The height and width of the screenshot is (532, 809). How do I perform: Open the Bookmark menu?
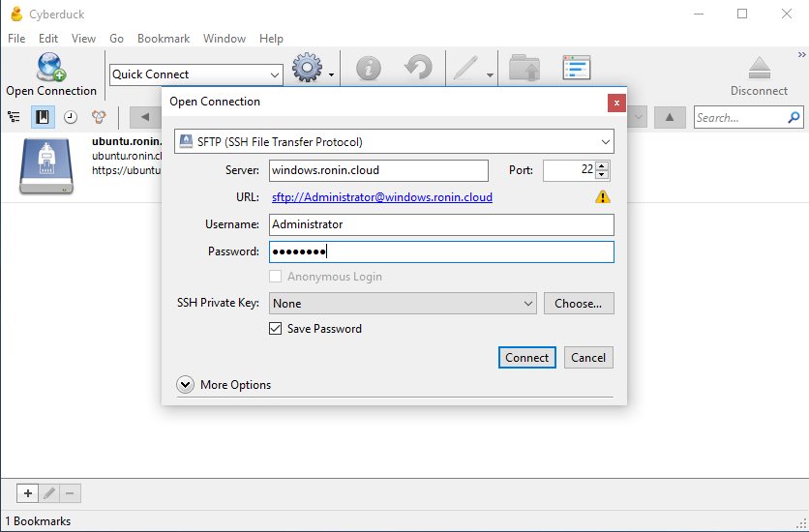(164, 39)
